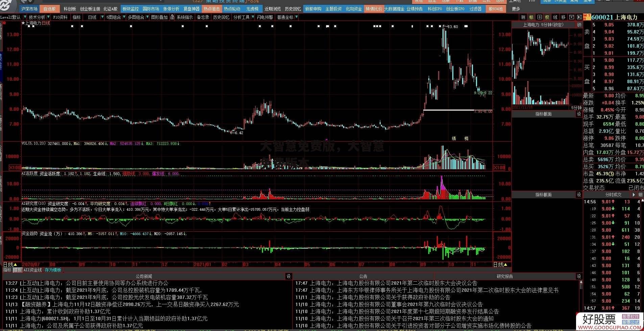Switch to the 沪深市场 tab
The image size is (644, 331).
tap(29, 9)
